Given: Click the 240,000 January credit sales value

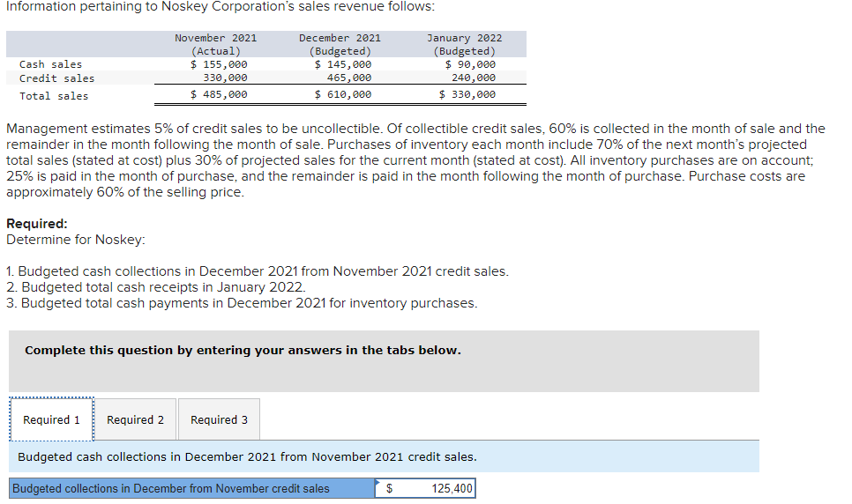Looking at the screenshot, I should tap(474, 78).
